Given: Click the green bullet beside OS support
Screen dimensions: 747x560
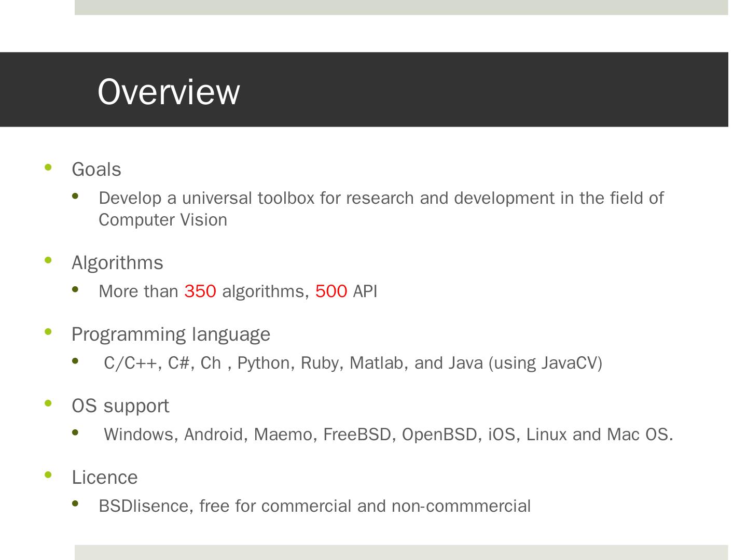Looking at the screenshot, I should (x=48, y=403).
